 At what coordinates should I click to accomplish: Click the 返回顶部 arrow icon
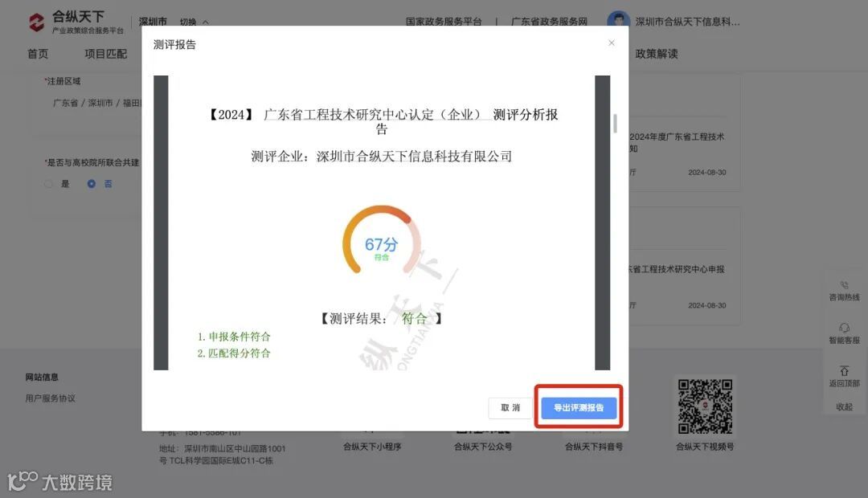pyautogui.click(x=844, y=371)
